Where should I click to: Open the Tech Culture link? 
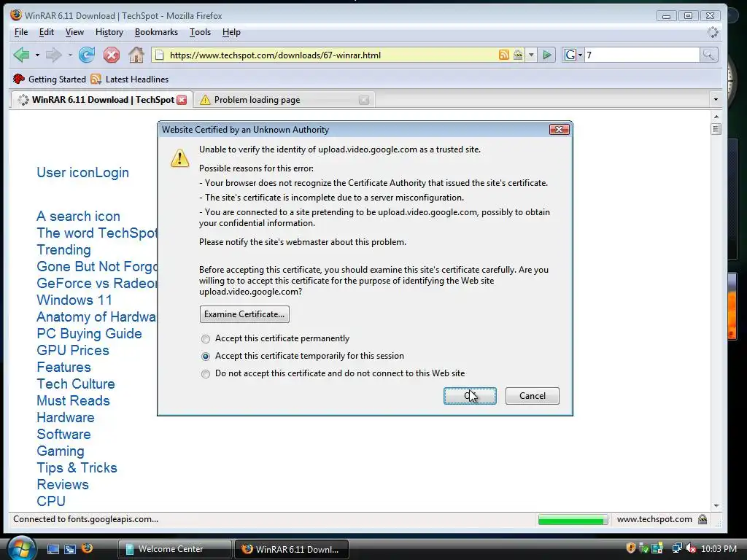pos(76,384)
